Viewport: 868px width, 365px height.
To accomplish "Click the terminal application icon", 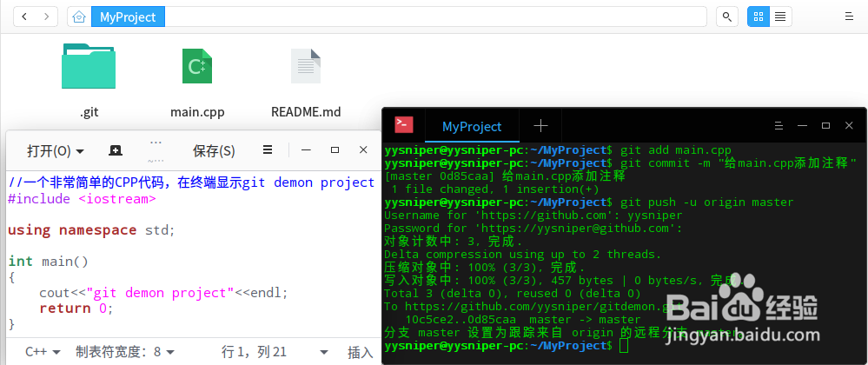I will point(404,125).
